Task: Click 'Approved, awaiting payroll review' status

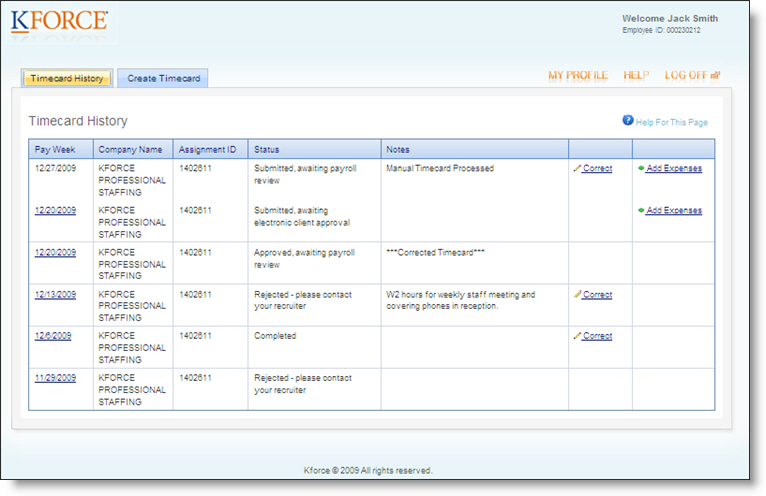Action: point(304,258)
